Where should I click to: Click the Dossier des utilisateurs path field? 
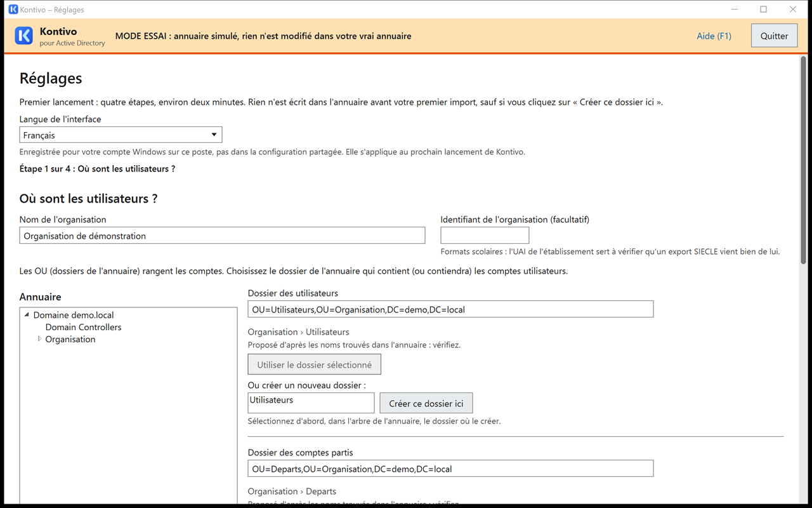(x=450, y=309)
